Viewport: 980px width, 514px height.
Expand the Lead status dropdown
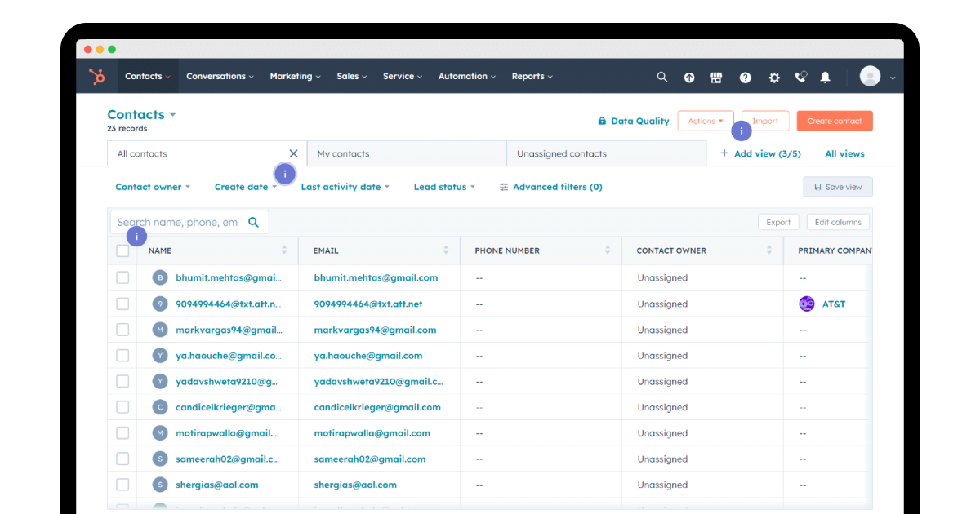pyautogui.click(x=443, y=187)
